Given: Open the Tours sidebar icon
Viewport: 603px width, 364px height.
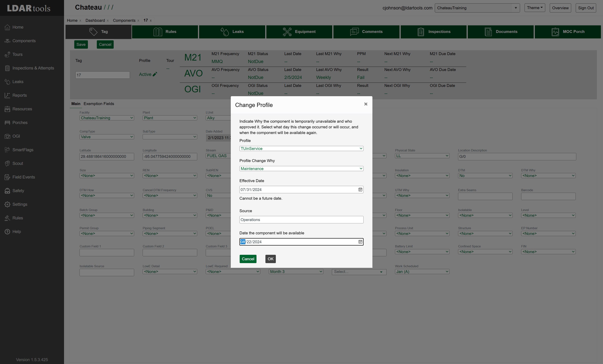Looking at the screenshot, I should [x=7, y=55].
